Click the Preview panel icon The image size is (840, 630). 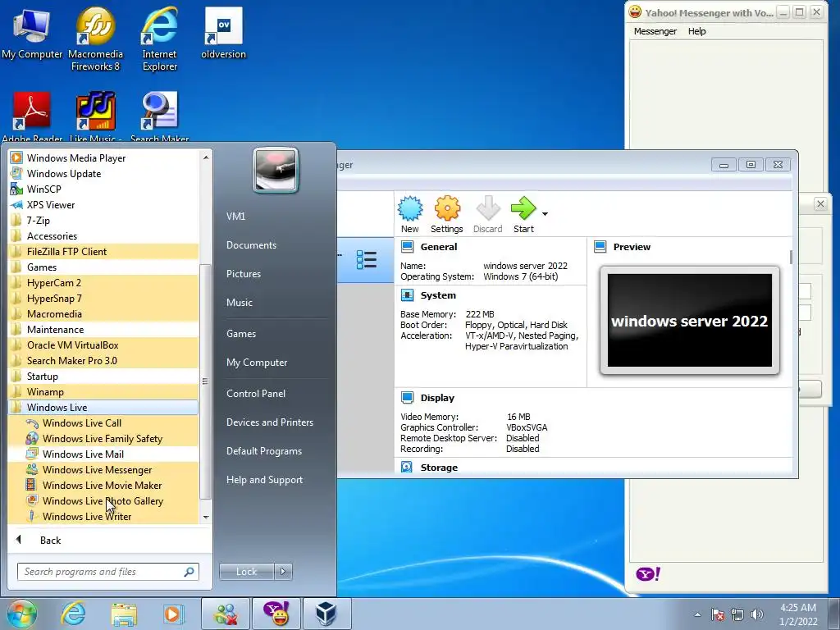click(600, 247)
